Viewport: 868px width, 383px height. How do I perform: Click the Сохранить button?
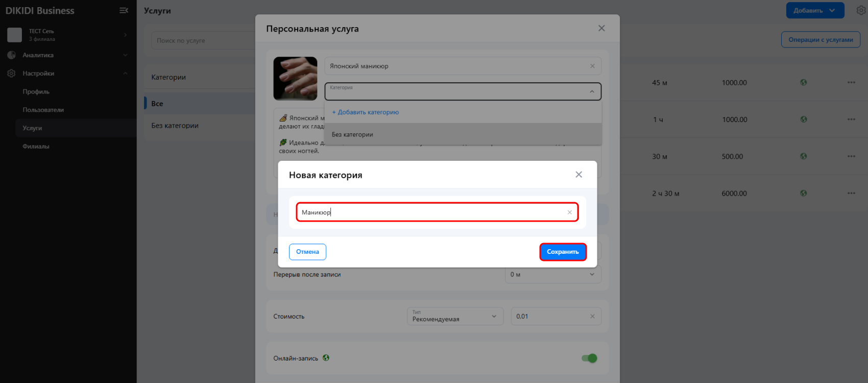coord(563,252)
